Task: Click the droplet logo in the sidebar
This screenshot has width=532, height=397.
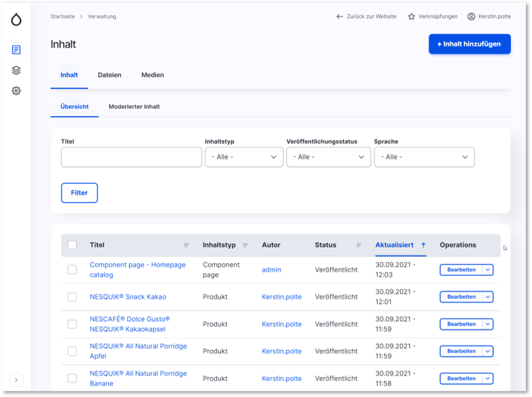Action: [16, 19]
